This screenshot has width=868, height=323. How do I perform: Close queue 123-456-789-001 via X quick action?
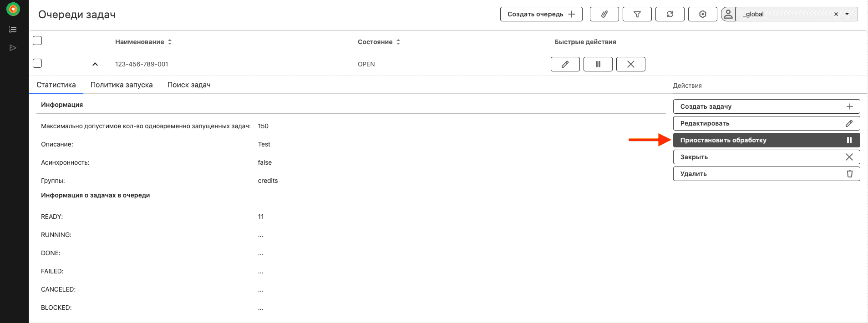(x=630, y=64)
